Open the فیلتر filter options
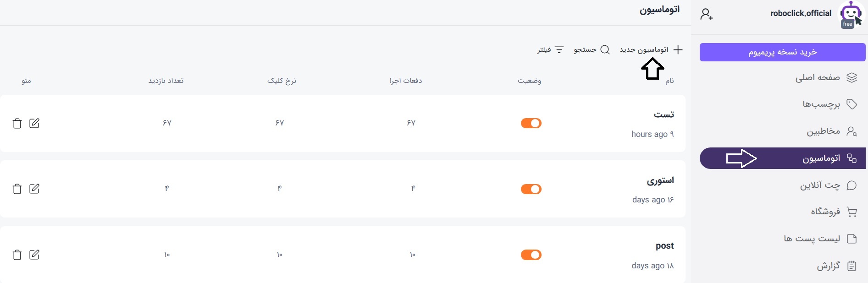 pos(551,50)
